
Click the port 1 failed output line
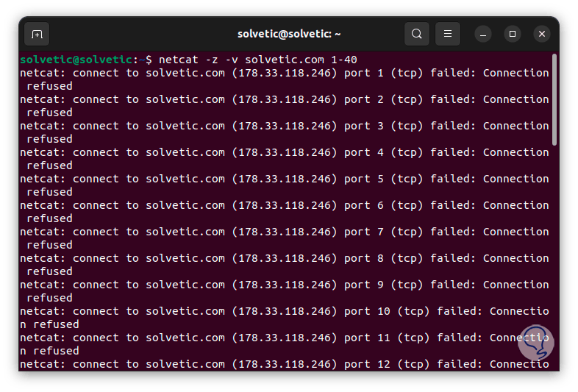pyautogui.click(x=284, y=73)
